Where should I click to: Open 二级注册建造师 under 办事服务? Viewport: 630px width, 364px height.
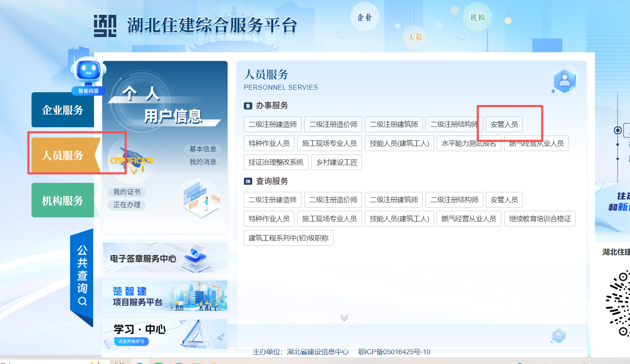273,124
